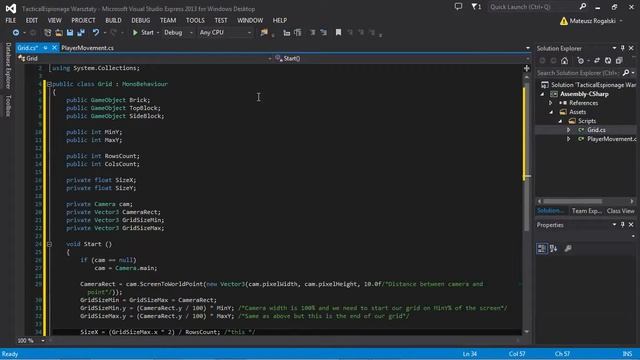Open the Debug configuration dropdown
The image size is (640, 360).
click(178, 33)
